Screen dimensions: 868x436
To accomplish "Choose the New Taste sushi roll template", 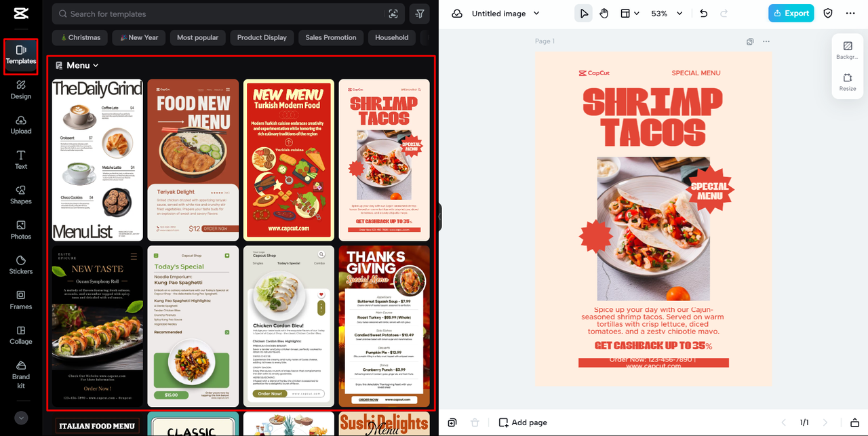I will coord(98,326).
